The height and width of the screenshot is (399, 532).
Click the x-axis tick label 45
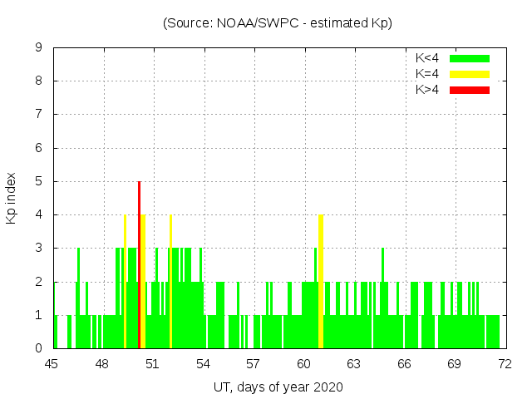tap(52, 364)
